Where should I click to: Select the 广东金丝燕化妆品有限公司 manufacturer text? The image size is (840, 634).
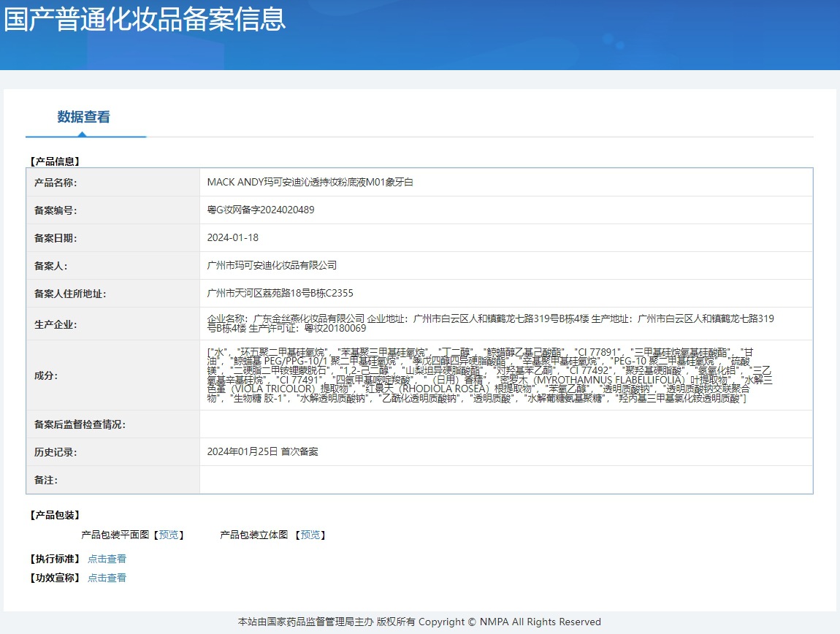(x=308, y=319)
